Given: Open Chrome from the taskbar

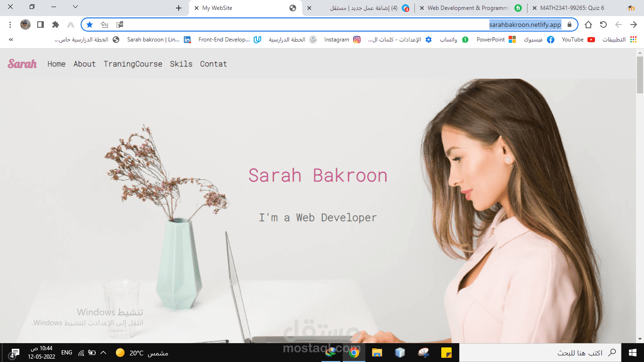Looking at the screenshot, I should tap(354, 352).
